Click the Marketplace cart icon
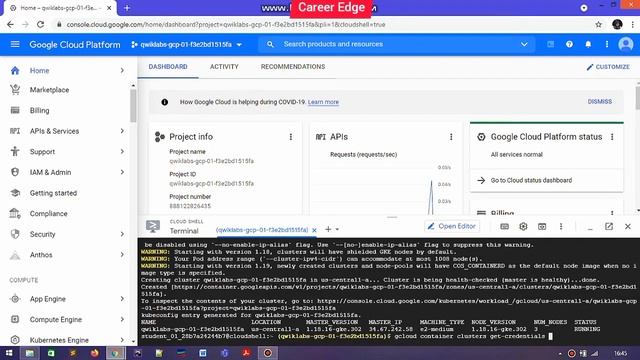The width and height of the screenshot is (640, 360). 15,90
